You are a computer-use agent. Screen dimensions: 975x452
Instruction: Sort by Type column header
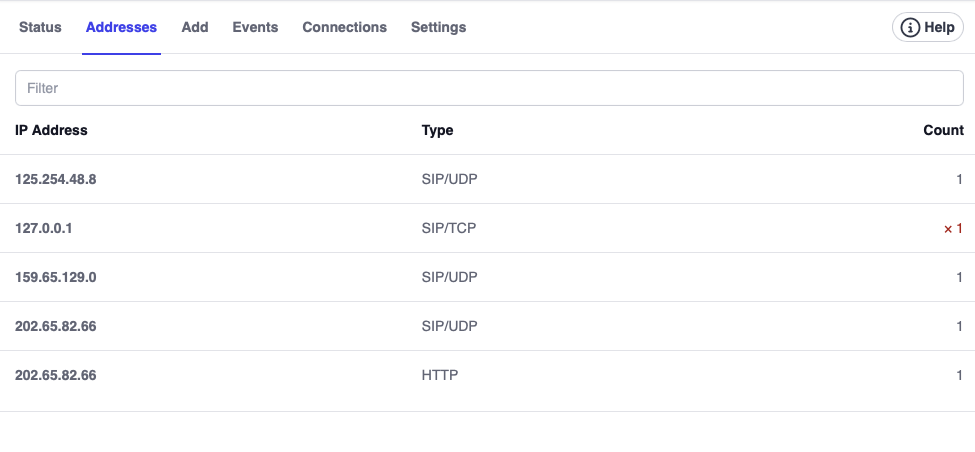437,130
